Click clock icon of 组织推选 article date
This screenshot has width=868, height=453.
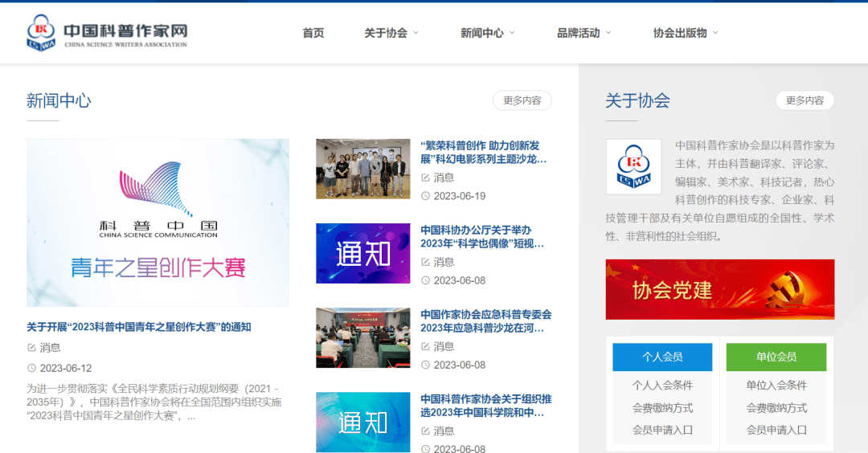point(425,449)
